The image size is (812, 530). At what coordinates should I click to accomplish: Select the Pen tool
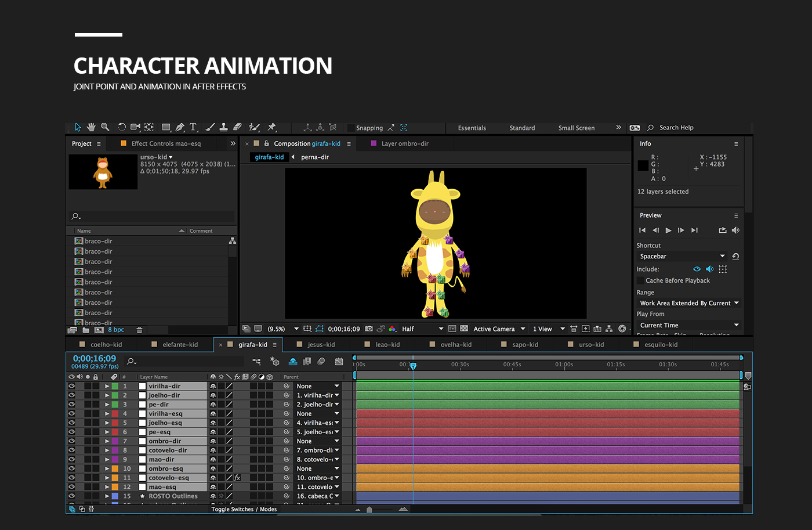tap(180, 127)
